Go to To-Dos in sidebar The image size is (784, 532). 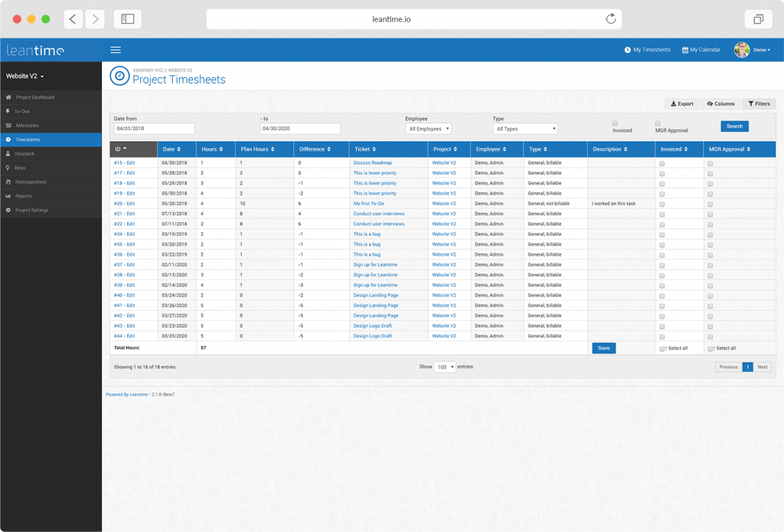51,111
